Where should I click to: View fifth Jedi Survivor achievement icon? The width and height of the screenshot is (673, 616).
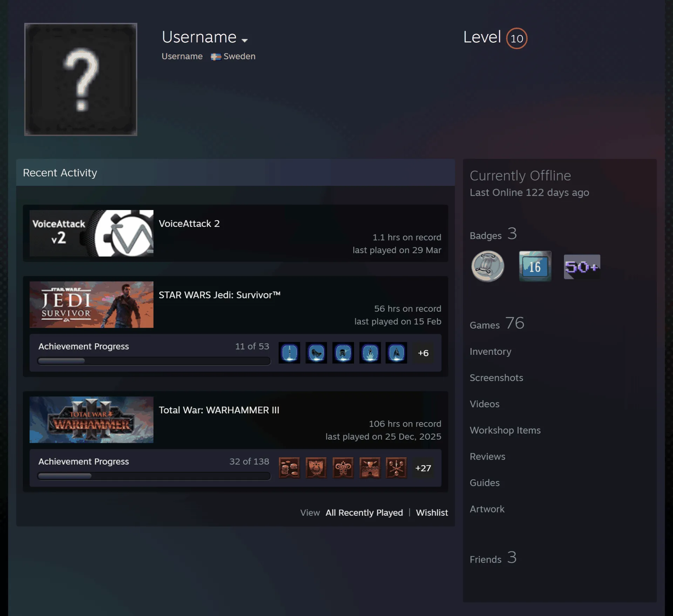(396, 353)
